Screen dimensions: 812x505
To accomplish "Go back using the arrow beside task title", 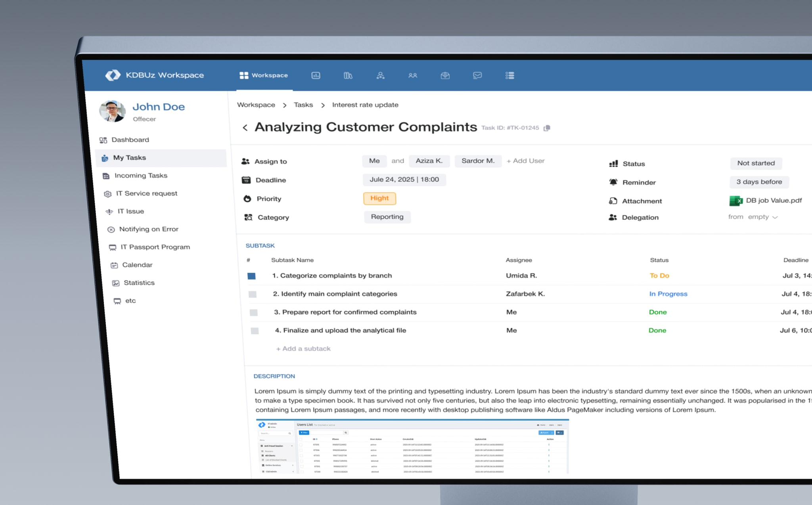I will point(245,128).
